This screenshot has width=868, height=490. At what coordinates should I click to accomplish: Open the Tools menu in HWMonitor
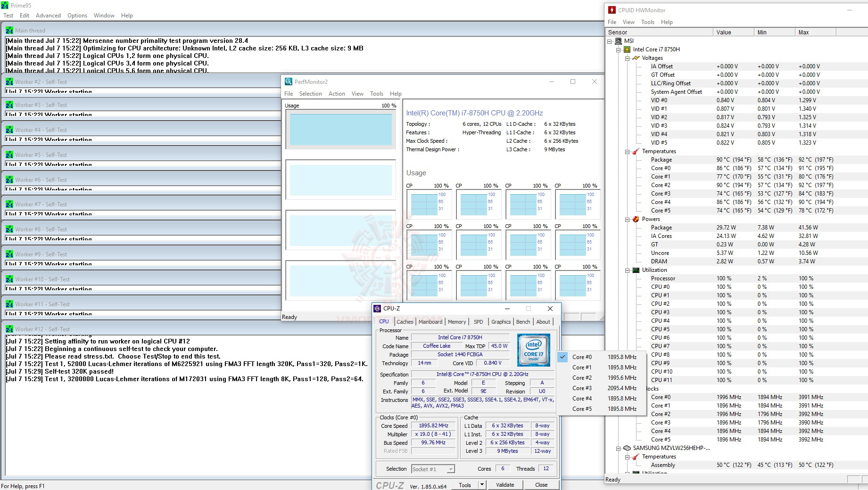click(x=648, y=22)
